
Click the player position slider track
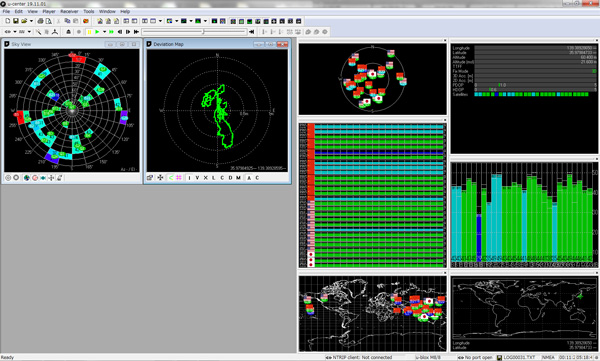[194, 32]
